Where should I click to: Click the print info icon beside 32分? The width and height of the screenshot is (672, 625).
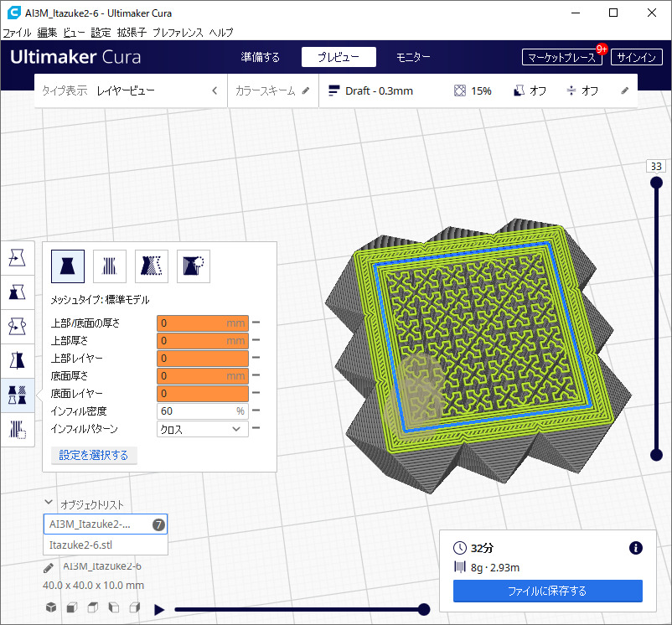coord(635,548)
